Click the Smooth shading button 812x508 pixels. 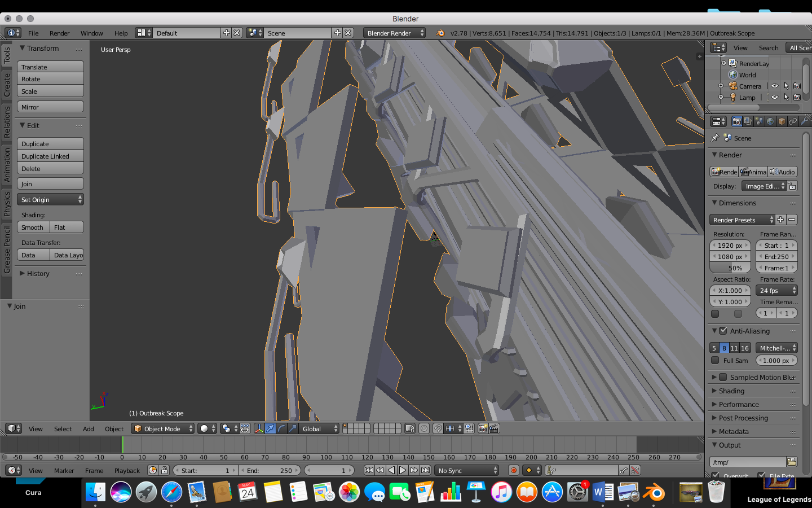point(33,227)
